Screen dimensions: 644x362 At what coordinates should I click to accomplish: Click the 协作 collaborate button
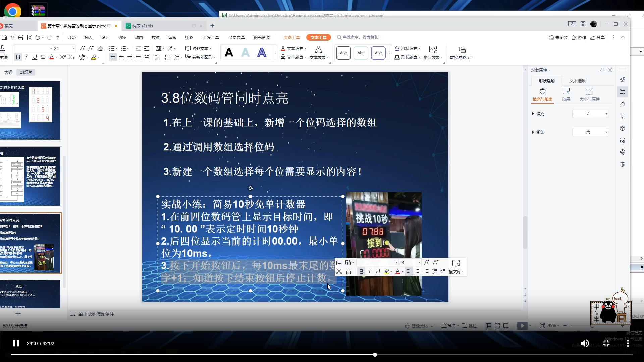coord(579,37)
